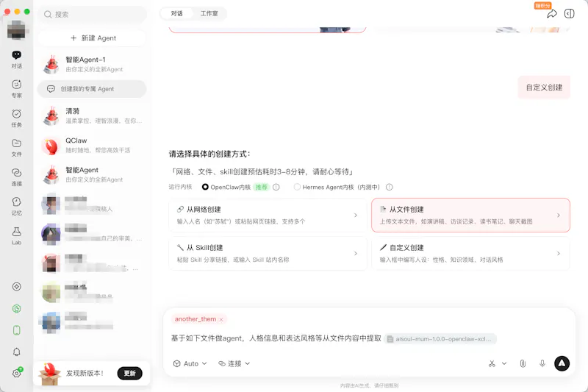Screen dimensions: 588x392
Task: Choose the 从网络创建 option
Action: (268, 215)
